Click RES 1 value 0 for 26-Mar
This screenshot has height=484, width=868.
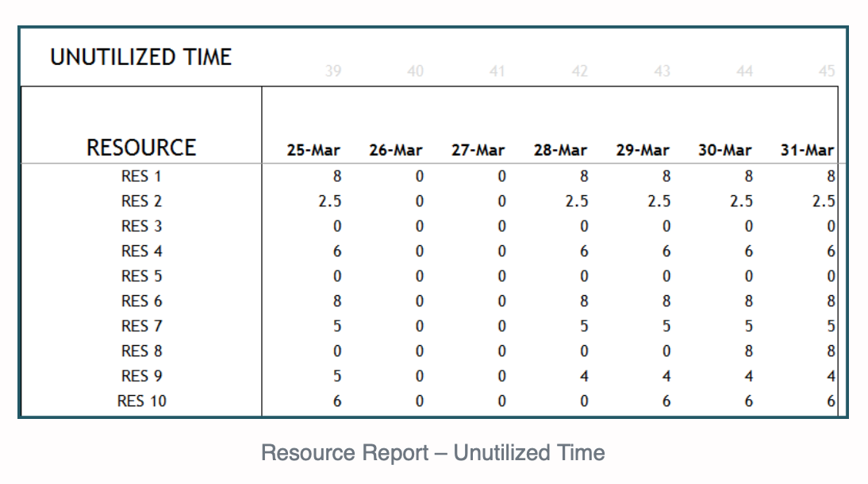[x=420, y=176]
